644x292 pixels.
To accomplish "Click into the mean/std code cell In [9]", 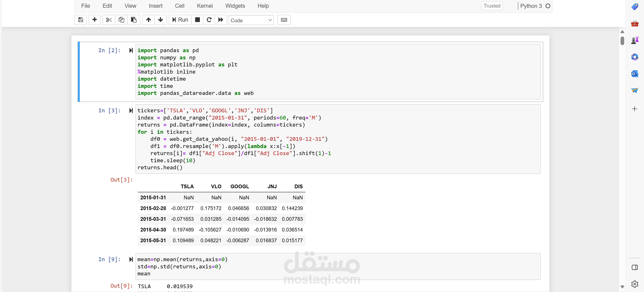I will [338, 267].
